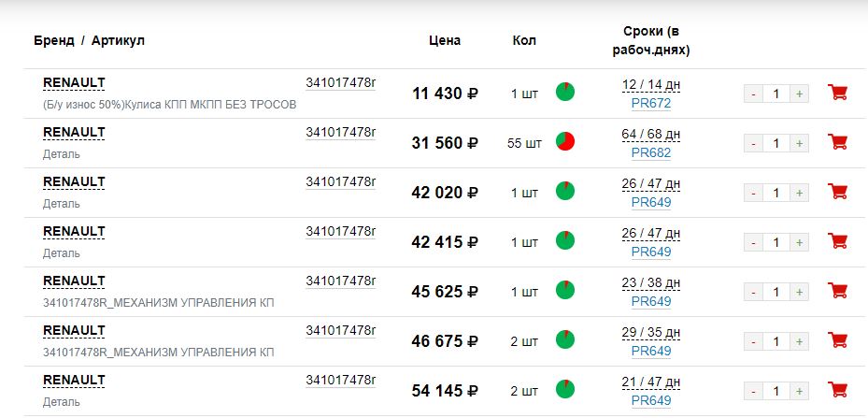Sort by the Цена column header

445,40
